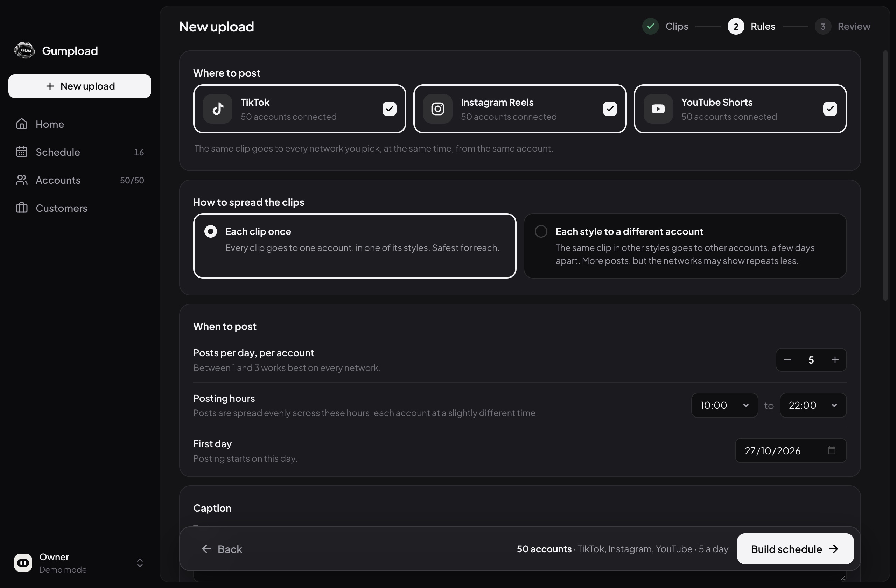Go to Home in the sidebar
The height and width of the screenshot is (588, 896).
pyautogui.click(x=80, y=124)
